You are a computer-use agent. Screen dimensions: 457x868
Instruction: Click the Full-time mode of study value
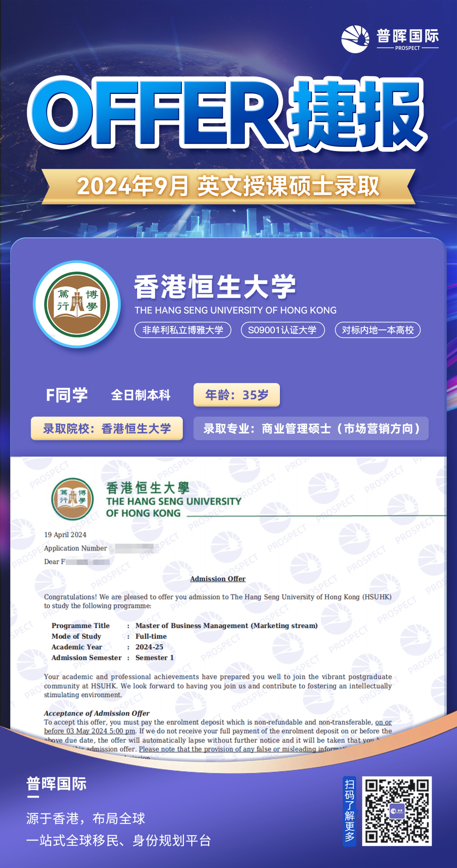(151, 636)
